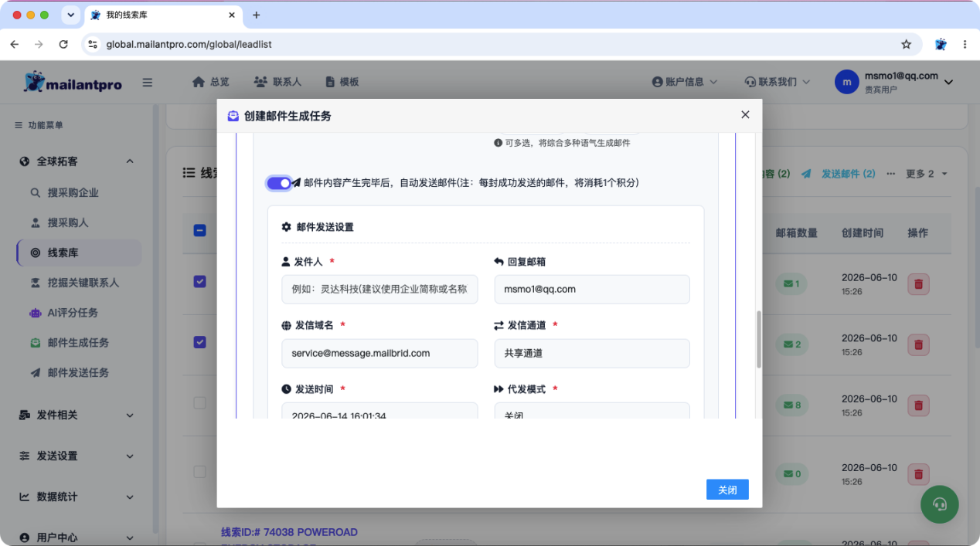Close the 创建邮件生成任务 dialog with X
Screen dimensions: 980x546
(x=745, y=114)
